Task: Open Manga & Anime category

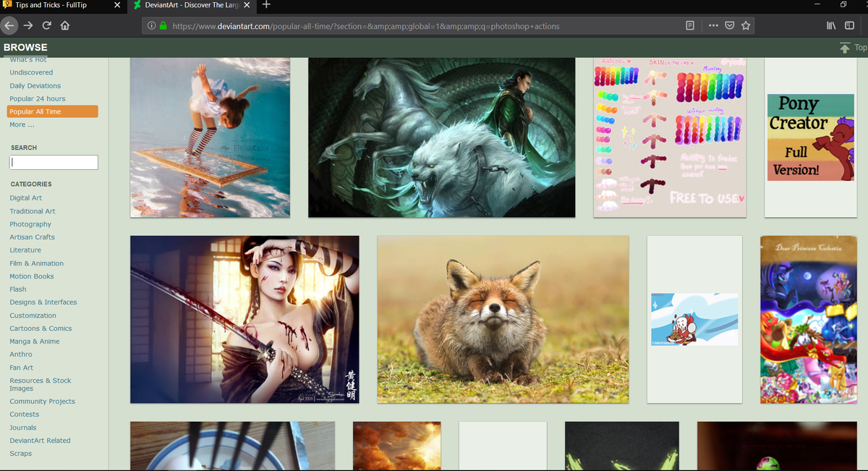Action: pos(35,341)
